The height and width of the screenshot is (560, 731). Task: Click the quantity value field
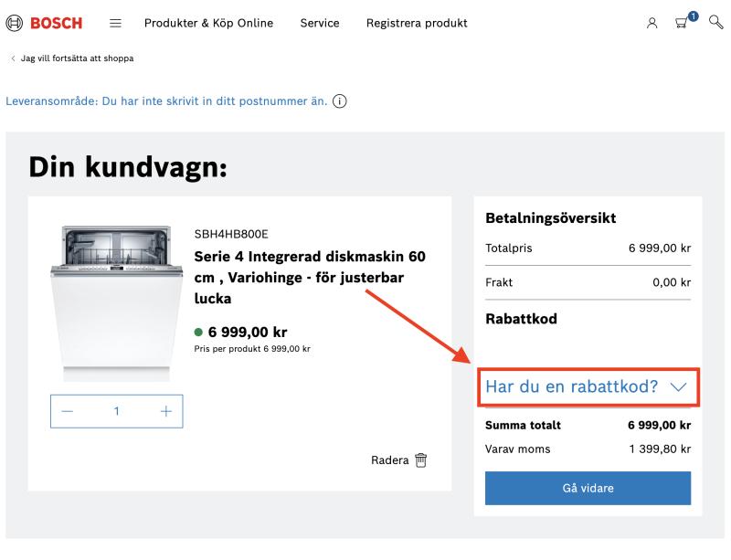(117, 411)
